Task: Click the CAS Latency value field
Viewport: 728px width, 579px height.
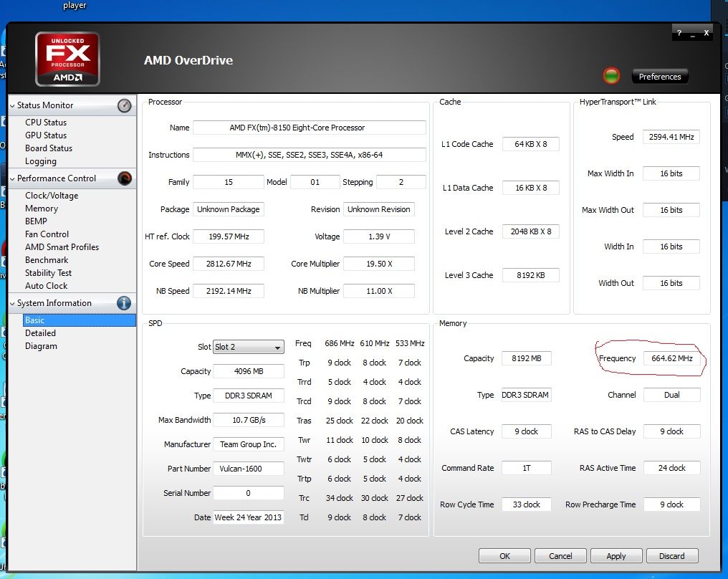Action: click(x=527, y=431)
